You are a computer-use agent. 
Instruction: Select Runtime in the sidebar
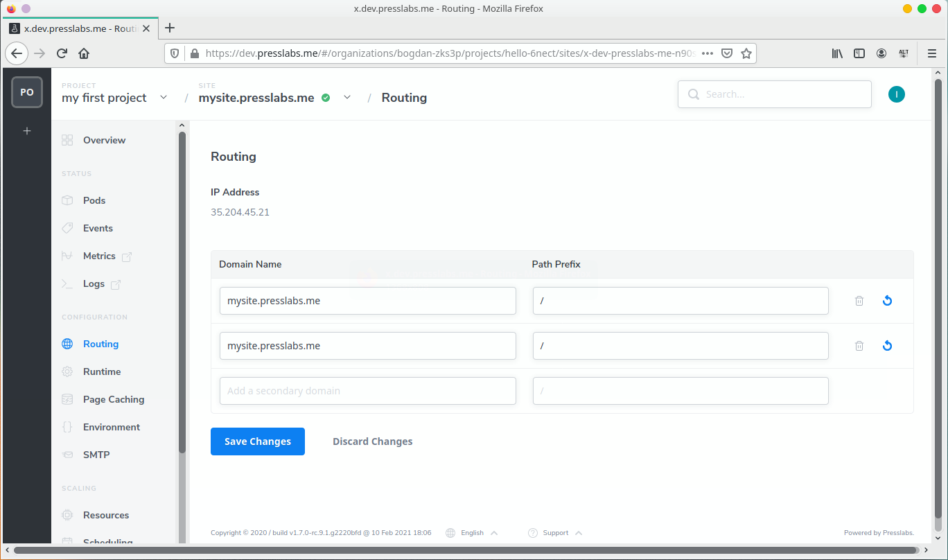(x=102, y=371)
